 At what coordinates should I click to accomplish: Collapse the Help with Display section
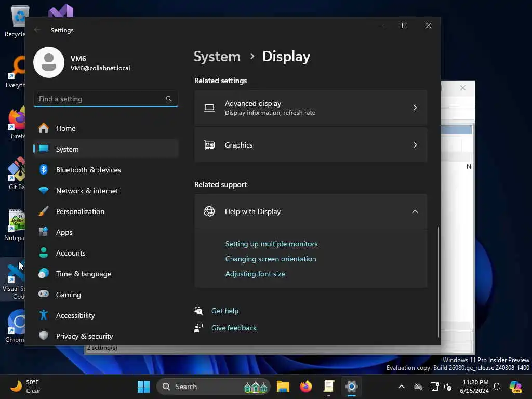coord(415,211)
